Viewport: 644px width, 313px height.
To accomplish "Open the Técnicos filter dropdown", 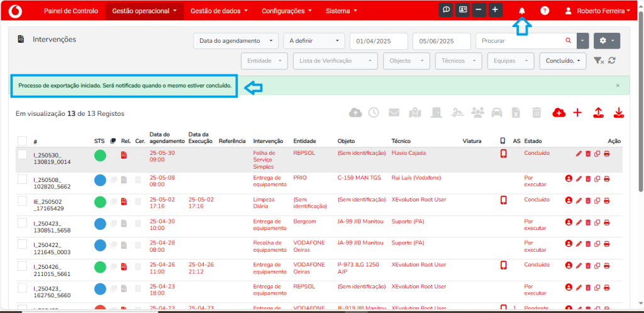I will (x=458, y=60).
